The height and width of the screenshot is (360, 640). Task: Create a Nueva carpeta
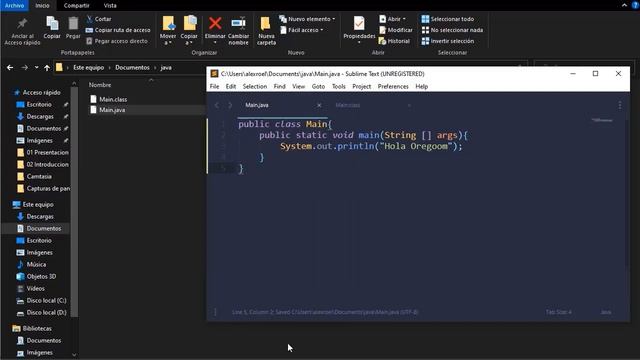click(x=266, y=30)
